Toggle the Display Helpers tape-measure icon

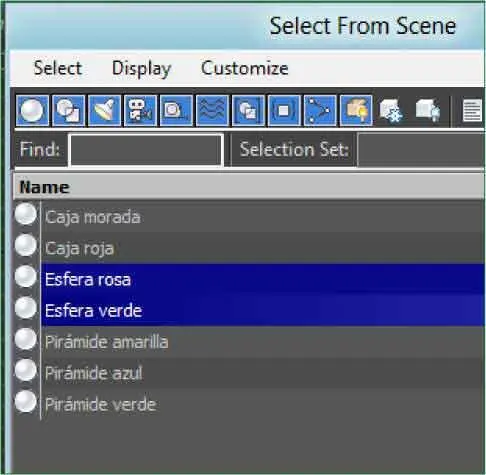click(176, 111)
